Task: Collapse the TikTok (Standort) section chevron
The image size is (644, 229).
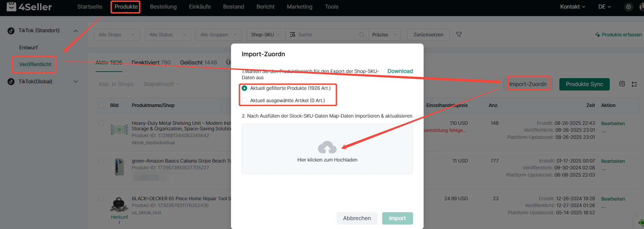Action: [76, 31]
